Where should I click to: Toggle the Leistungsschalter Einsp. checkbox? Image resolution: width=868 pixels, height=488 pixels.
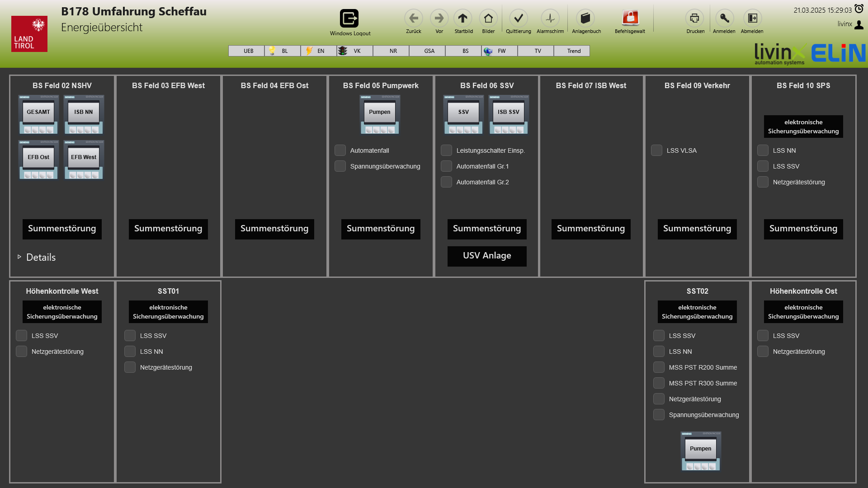[446, 150]
